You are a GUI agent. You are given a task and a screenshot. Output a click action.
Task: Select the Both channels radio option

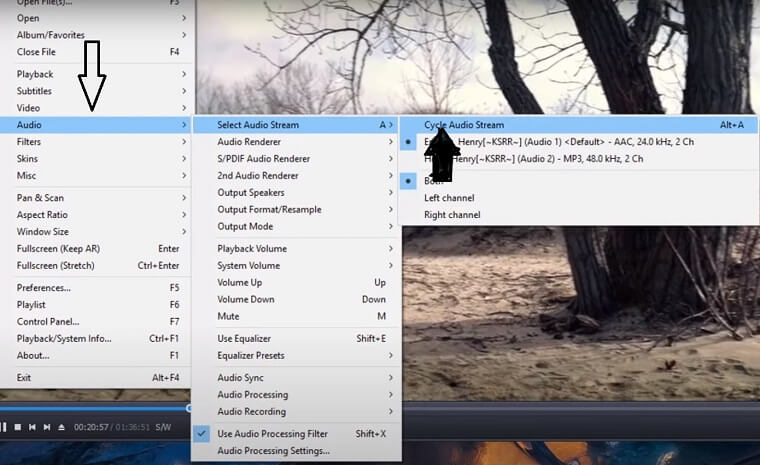(436, 181)
